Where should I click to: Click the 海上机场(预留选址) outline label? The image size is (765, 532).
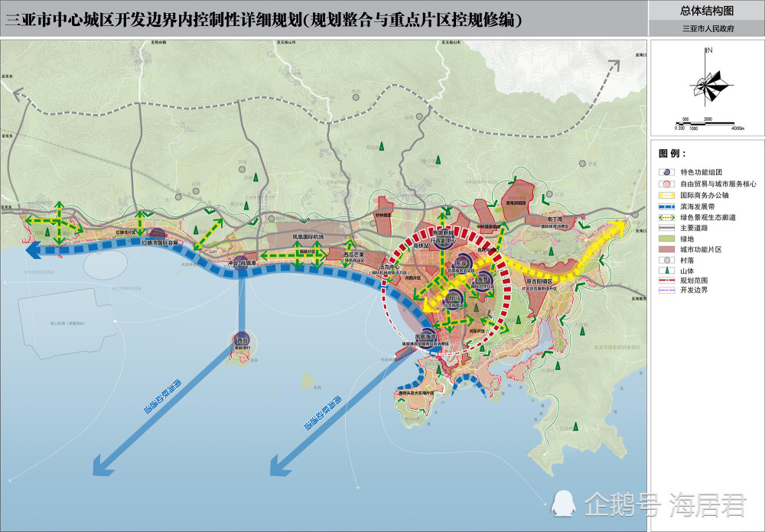pos(67,323)
